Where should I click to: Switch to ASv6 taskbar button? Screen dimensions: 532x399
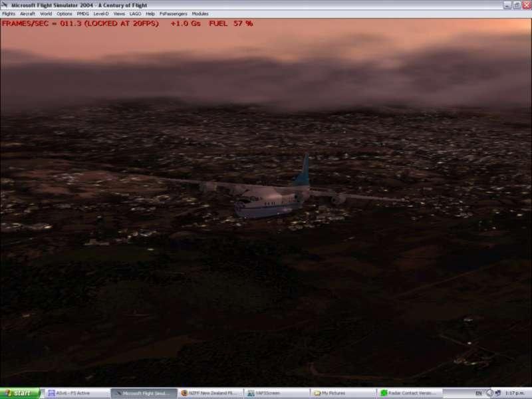pyautogui.click(x=76, y=393)
